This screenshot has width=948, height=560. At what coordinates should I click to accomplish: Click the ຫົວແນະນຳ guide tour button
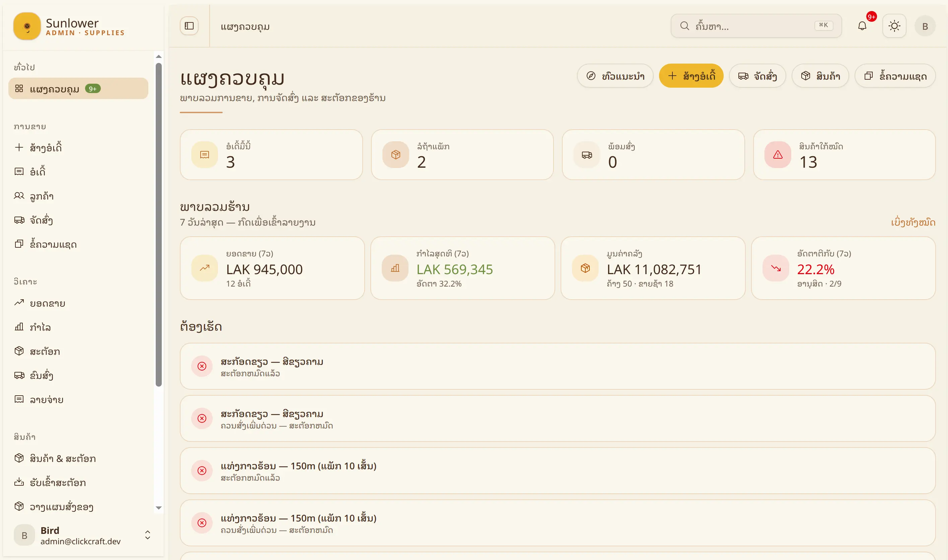(615, 76)
